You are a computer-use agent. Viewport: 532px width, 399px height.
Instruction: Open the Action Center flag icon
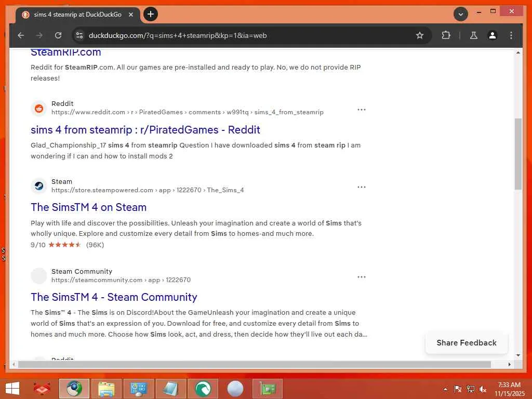pyautogui.click(x=458, y=389)
